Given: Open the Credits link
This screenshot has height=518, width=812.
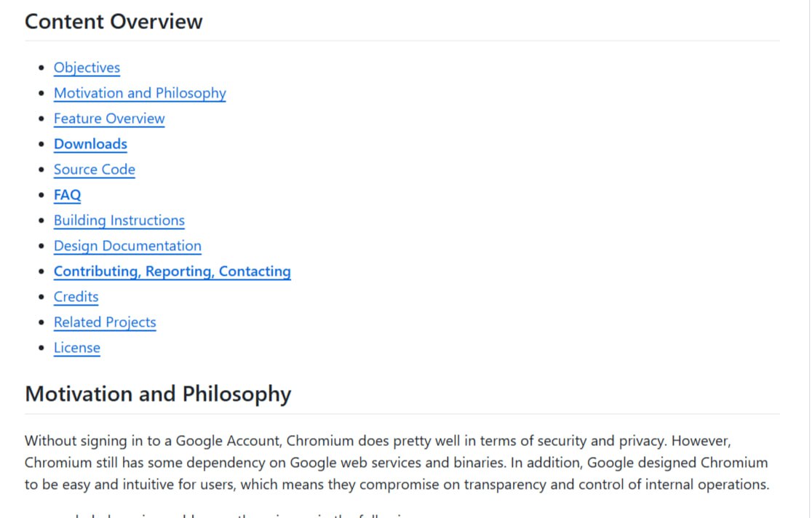Looking at the screenshot, I should click(x=76, y=297).
